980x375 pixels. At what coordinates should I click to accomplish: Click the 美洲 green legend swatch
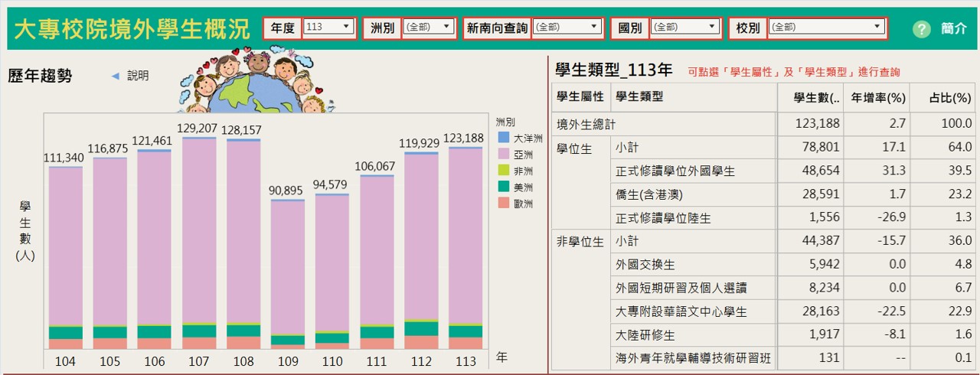click(503, 187)
